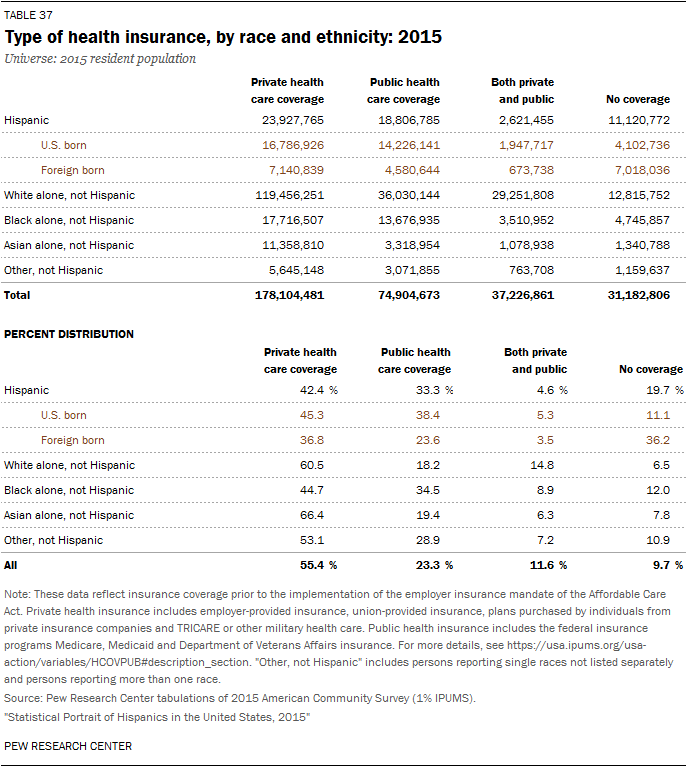Viewport: 687px width, 767px height.
Task: Select the Hispanic private coverage value 23,927,765
Action: pyautogui.click(x=293, y=120)
